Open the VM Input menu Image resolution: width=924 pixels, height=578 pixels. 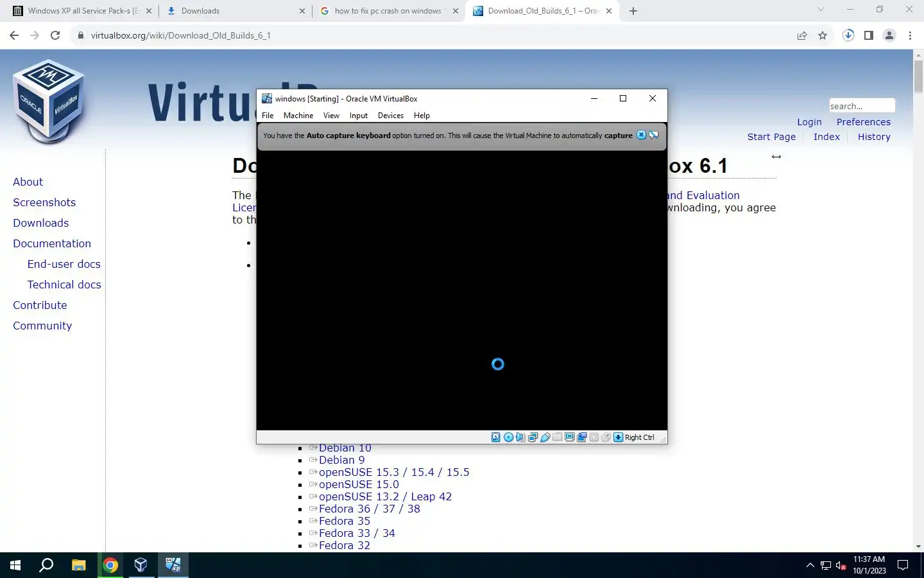point(359,116)
